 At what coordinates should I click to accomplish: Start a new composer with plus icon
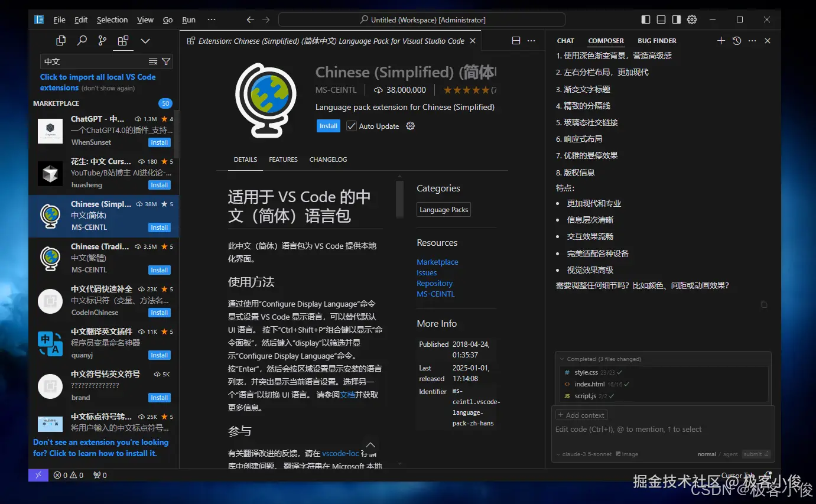[721, 41]
